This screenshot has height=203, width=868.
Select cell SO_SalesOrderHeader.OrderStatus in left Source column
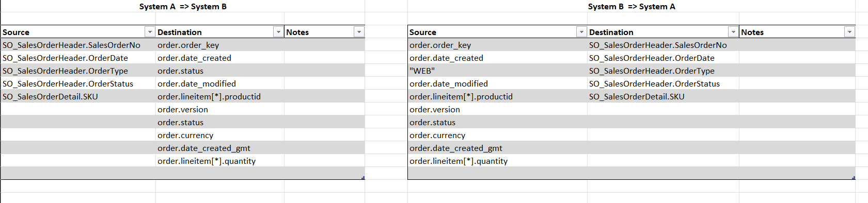78,83
